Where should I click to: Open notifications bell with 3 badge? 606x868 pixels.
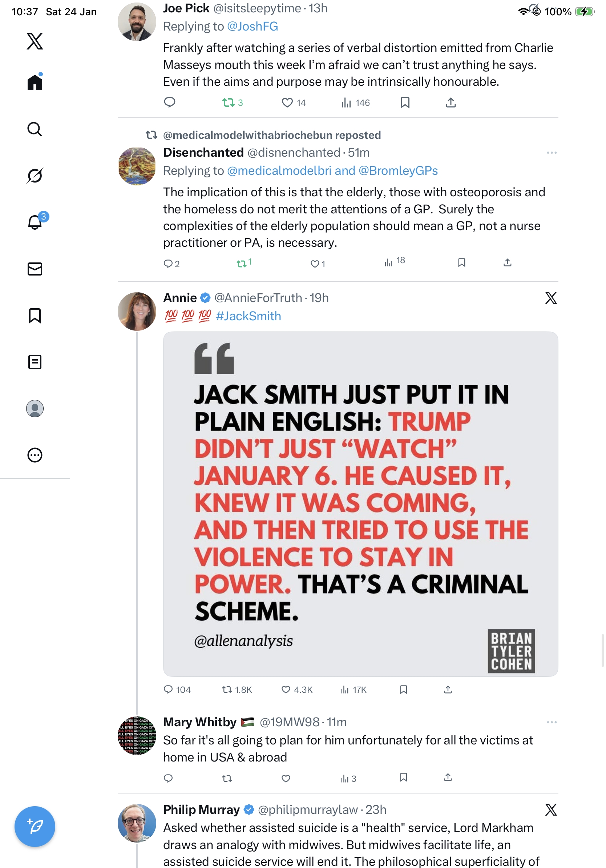[x=35, y=222]
